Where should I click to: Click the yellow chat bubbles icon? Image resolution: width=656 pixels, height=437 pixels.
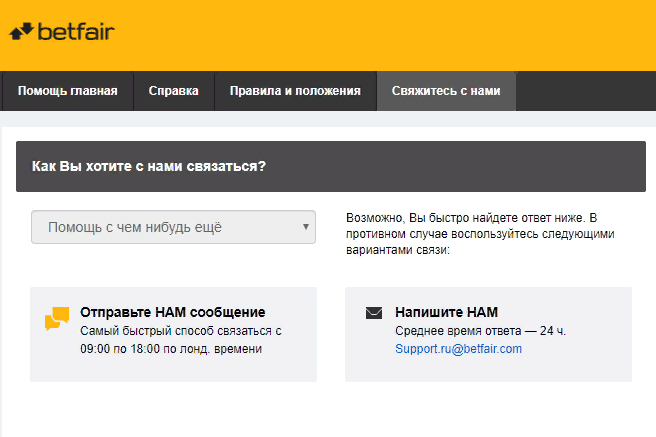pyautogui.click(x=57, y=318)
